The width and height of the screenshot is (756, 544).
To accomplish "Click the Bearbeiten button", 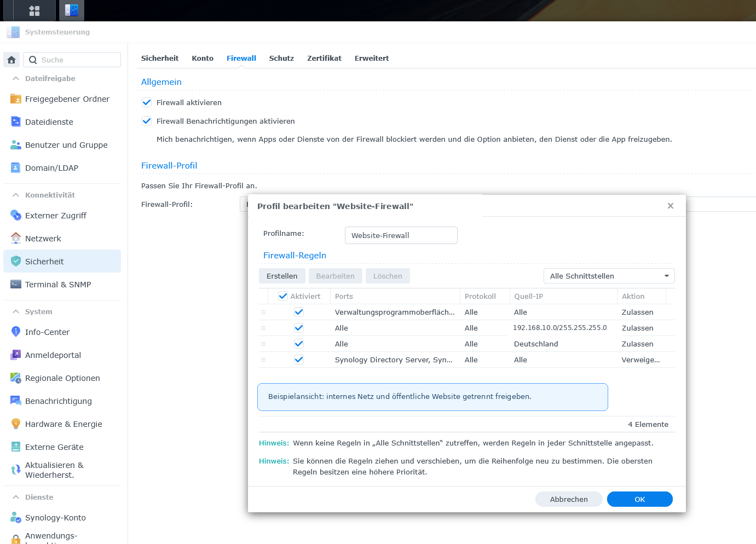I will click(336, 276).
